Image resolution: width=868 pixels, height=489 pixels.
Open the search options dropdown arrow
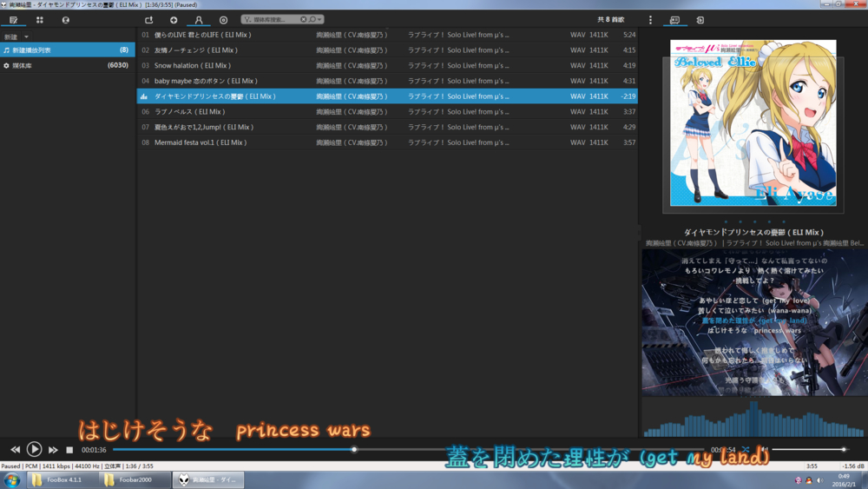[x=319, y=19]
